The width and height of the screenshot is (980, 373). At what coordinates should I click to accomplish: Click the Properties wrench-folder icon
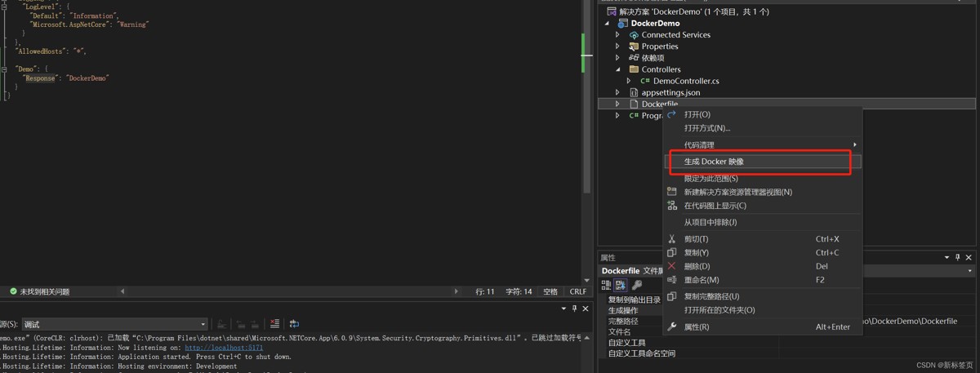(634, 47)
